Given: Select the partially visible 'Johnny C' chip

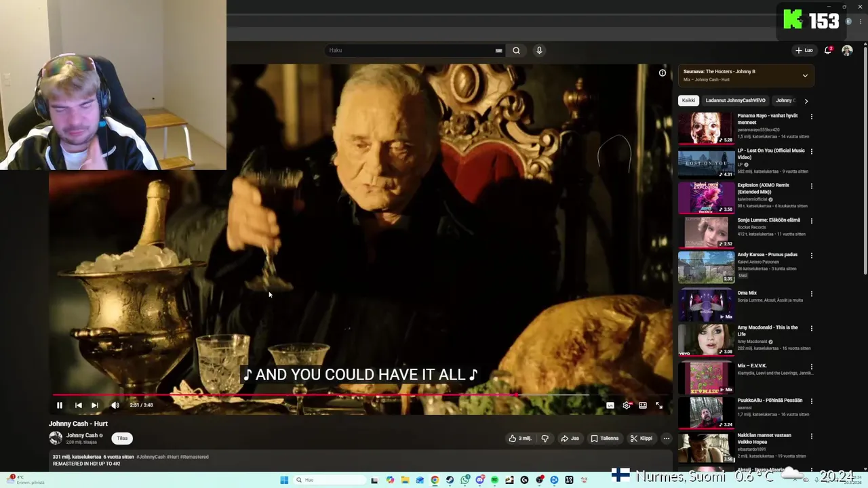Looking at the screenshot, I should click(x=785, y=100).
